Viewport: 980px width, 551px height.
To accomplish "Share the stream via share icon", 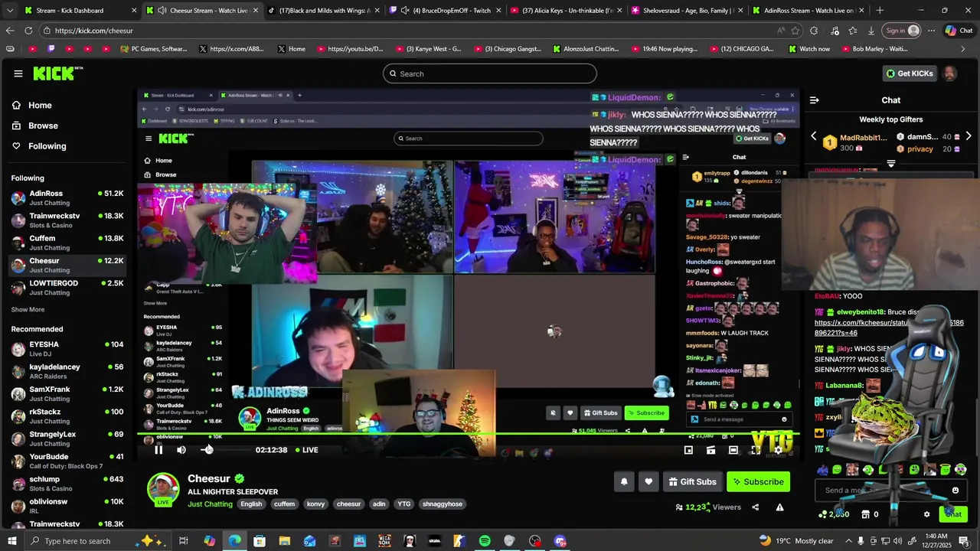I will click(756, 507).
